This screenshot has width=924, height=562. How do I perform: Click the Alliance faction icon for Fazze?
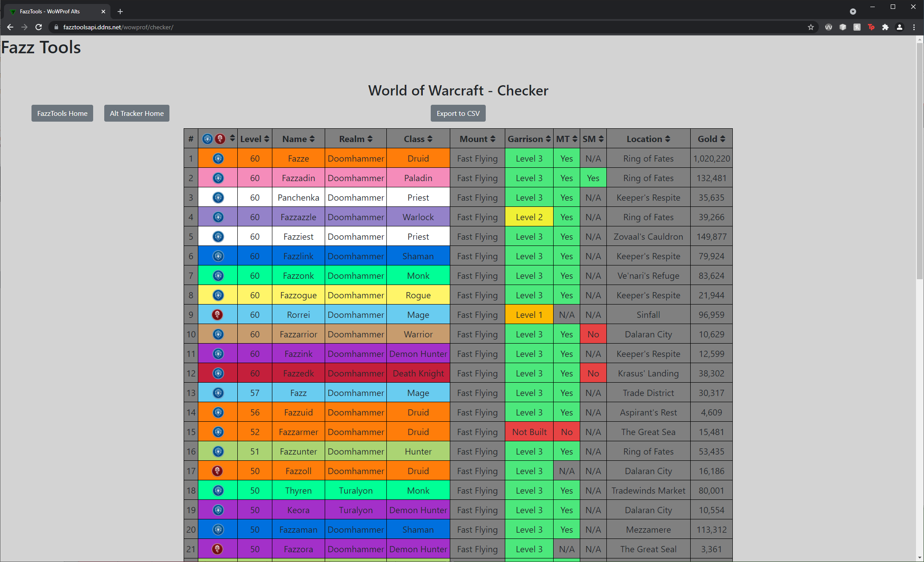218,158
